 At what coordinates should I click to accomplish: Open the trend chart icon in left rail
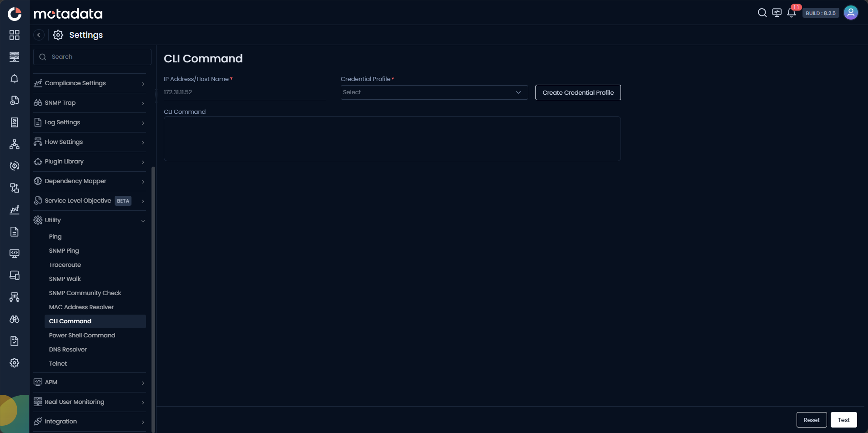tap(15, 210)
